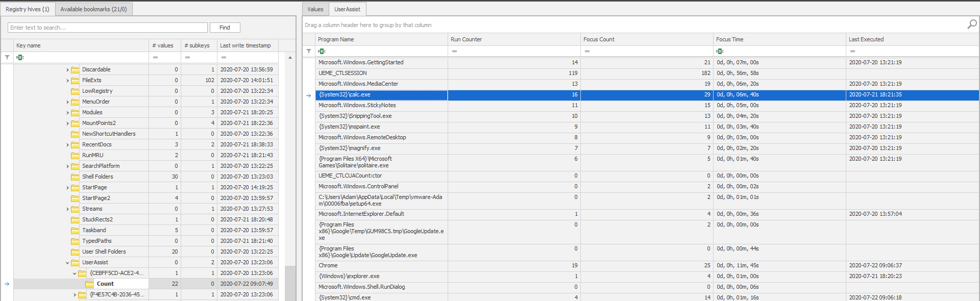Click the Program Name filter operator icon

tap(322, 51)
